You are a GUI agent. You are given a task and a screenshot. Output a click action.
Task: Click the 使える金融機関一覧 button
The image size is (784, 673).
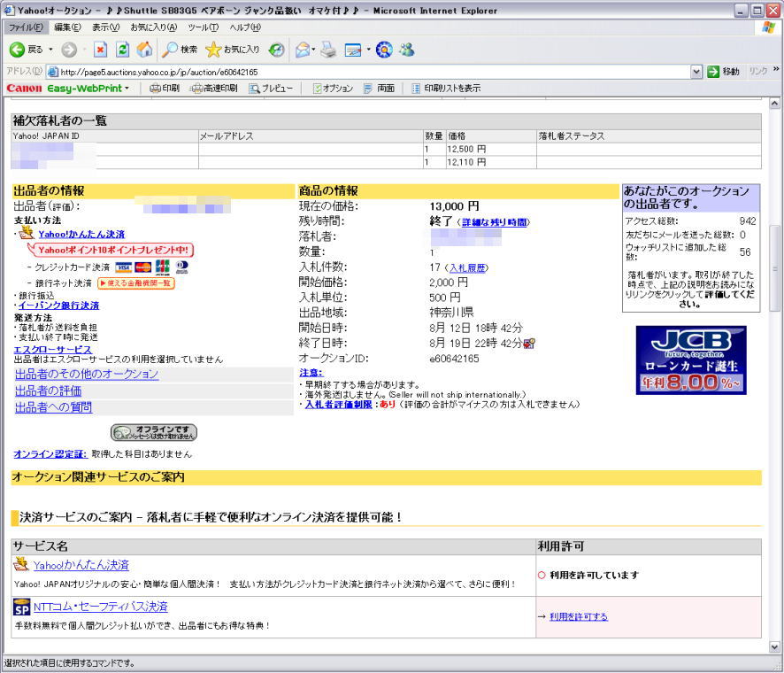point(135,283)
